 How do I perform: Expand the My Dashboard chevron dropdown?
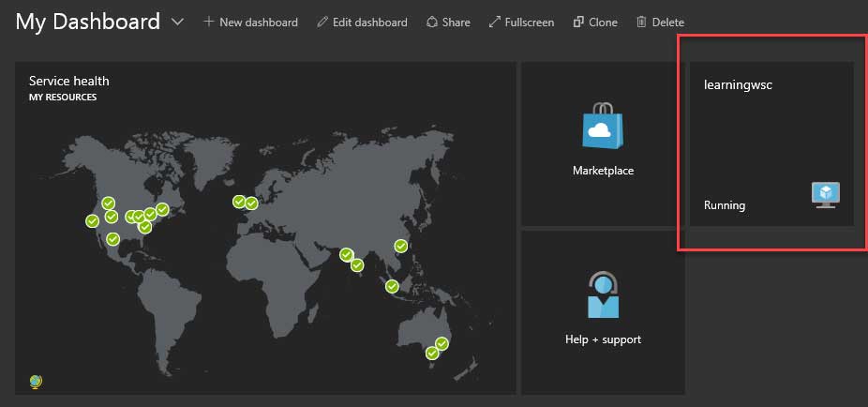[x=178, y=23]
